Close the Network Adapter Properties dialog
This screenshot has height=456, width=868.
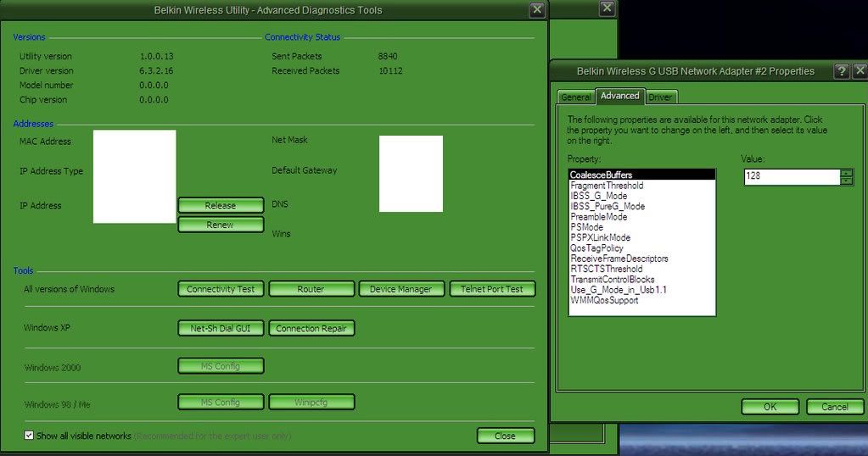tap(859, 71)
